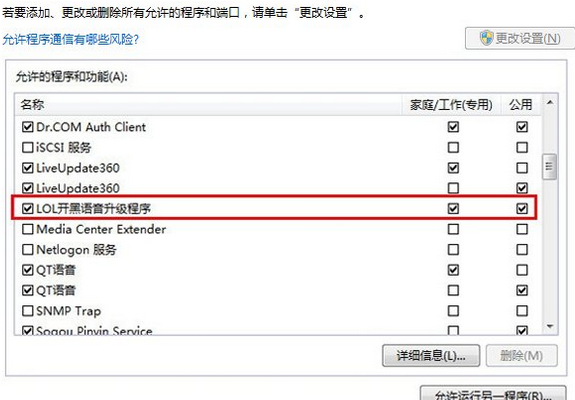Image resolution: width=575 pixels, height=400 pixels.
Task: Open 允许程序通信有哪些风险 help link
Action: click(x=70, y=40)
